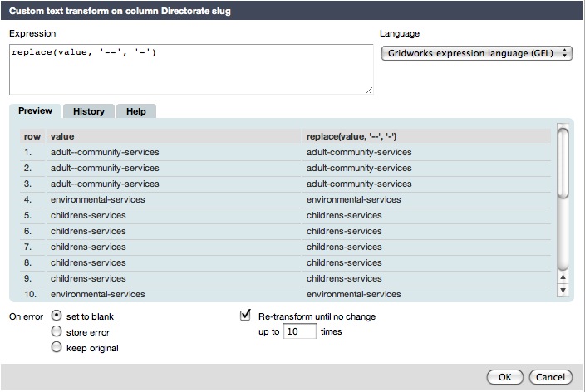Viewport: 585px width, 392px height.
Task: Select row 2 value adult--community-services
Action: [105, 168]
